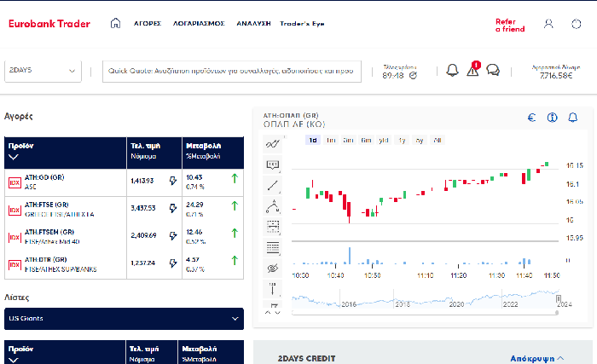Image resolution: width=597 pixels, height=364 pixels.
Task: Open the ATH:GD (GR) product
Action: click(x=44, y=177)
